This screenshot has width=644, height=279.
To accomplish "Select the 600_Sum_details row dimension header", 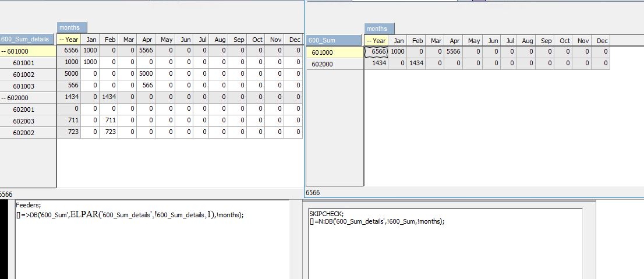I will tap(28, 40).
